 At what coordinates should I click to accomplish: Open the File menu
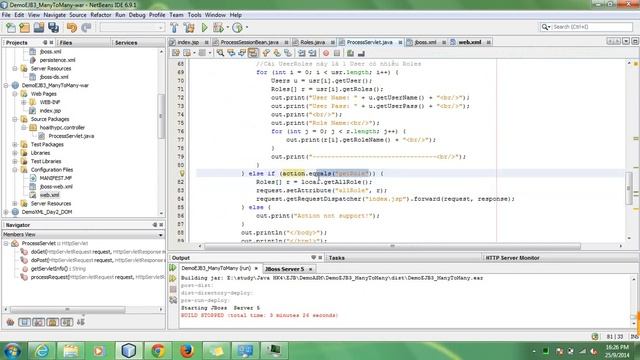[6, 15]
